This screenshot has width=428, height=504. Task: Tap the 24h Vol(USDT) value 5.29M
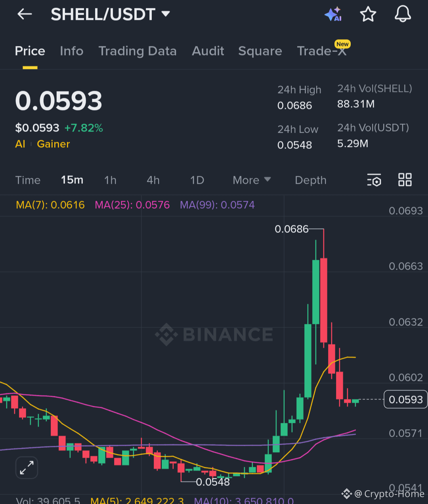click(353, 143)
